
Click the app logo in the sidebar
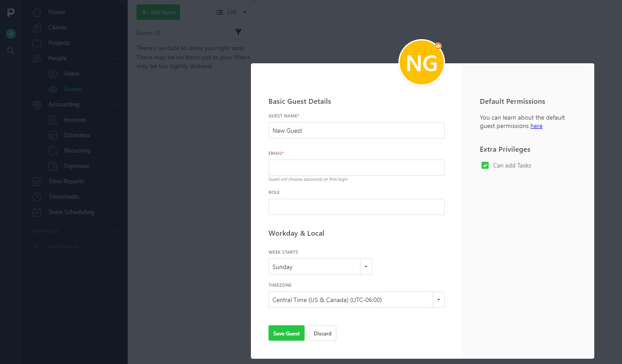tap(11, 12)
